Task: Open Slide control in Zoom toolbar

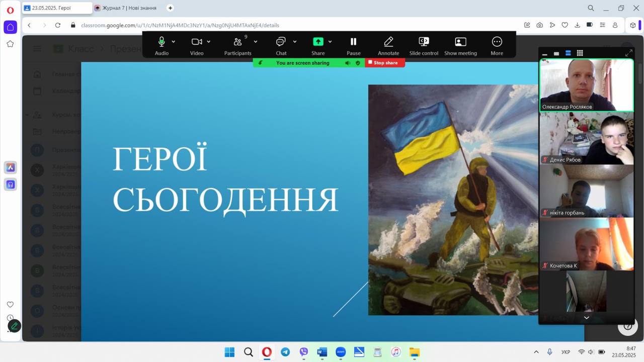Action: (x=424, y=45)
